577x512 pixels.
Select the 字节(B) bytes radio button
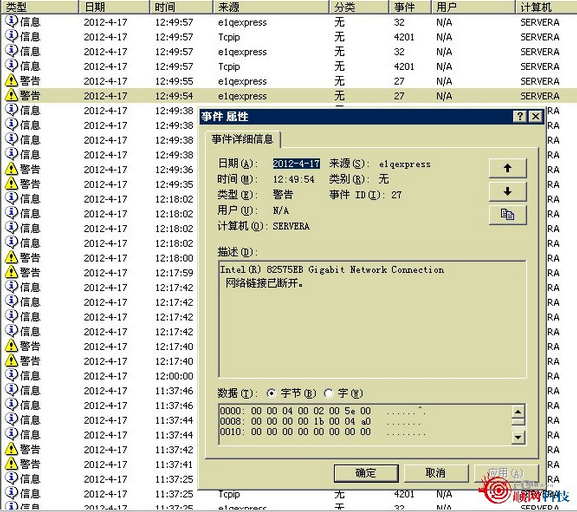point(271,393)
